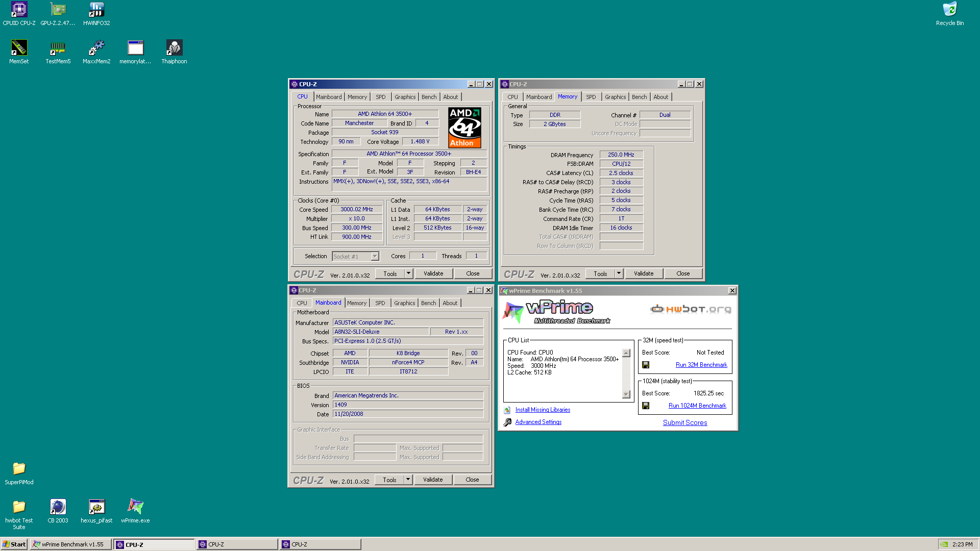This screenshot has height=551, width=980.
Task: Click the CPU List scrollbar down arrow
Action: (x=626, y=394)
